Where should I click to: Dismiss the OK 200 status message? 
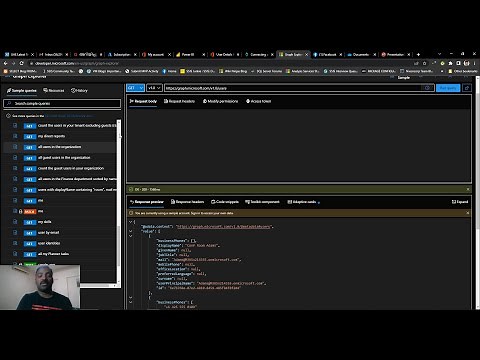468,189
